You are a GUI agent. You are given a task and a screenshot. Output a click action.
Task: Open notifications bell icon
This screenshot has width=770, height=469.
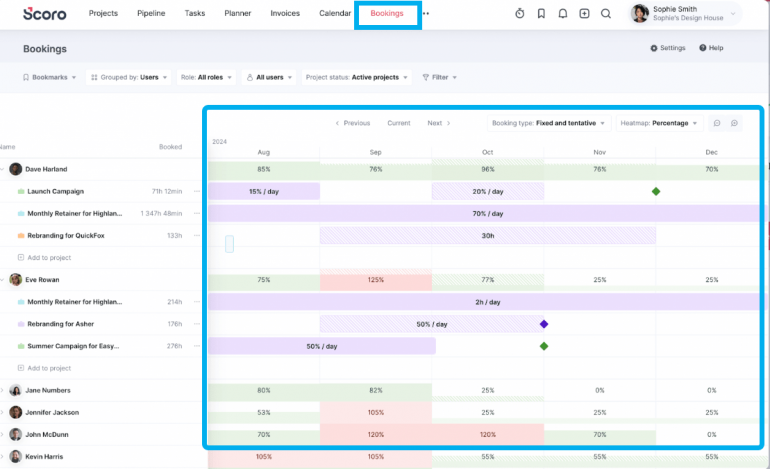563,14
